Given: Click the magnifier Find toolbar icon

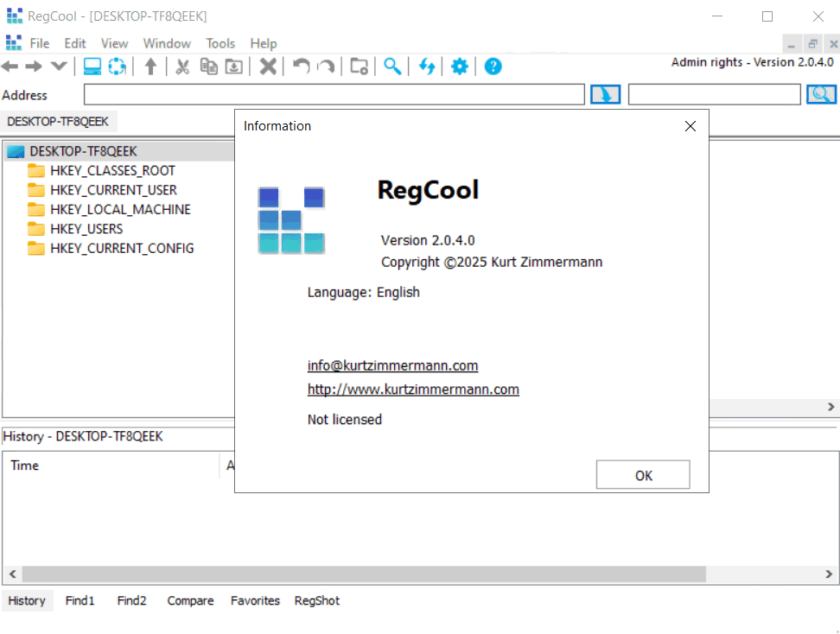Looking at the screenshot, I should (392, 67).
